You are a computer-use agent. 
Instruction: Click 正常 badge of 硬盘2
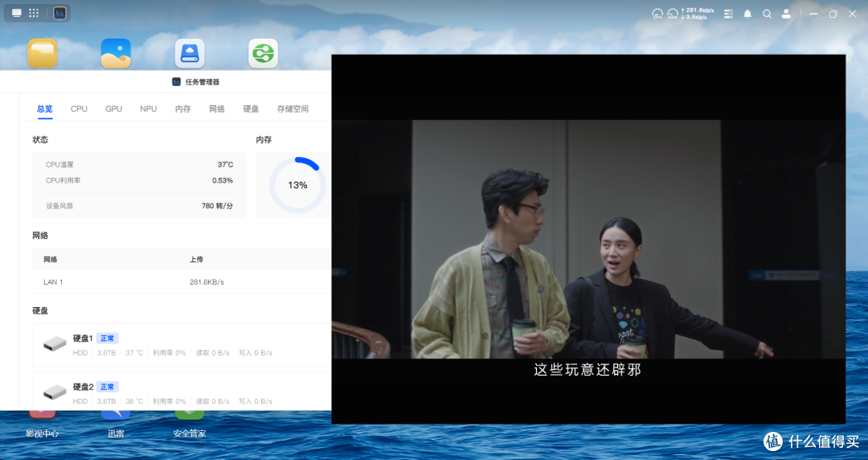pos(108,387)
